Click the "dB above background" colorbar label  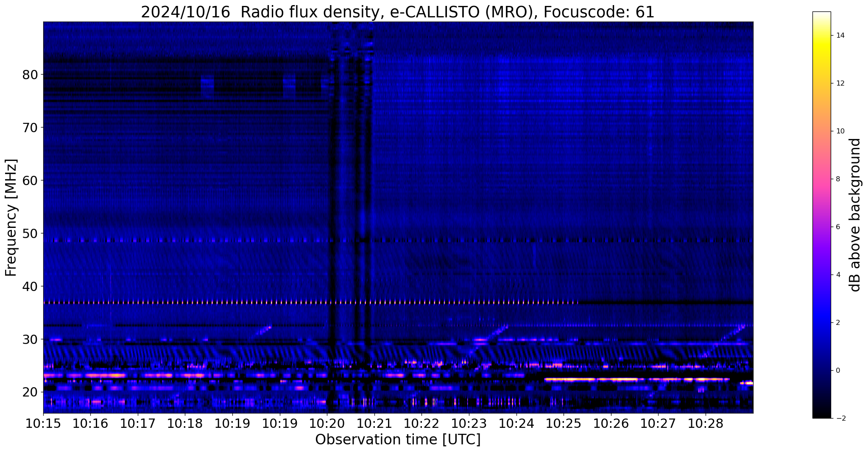click(x=855, y=215)
